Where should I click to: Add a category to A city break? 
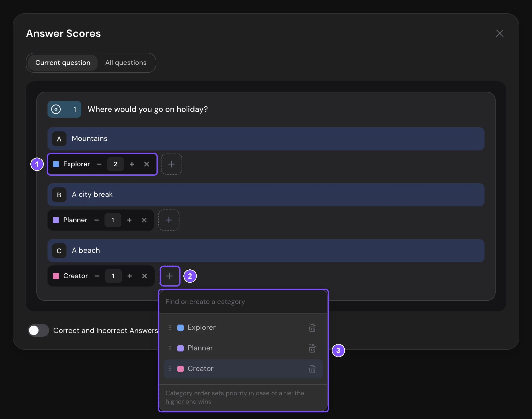pos(169,220)
